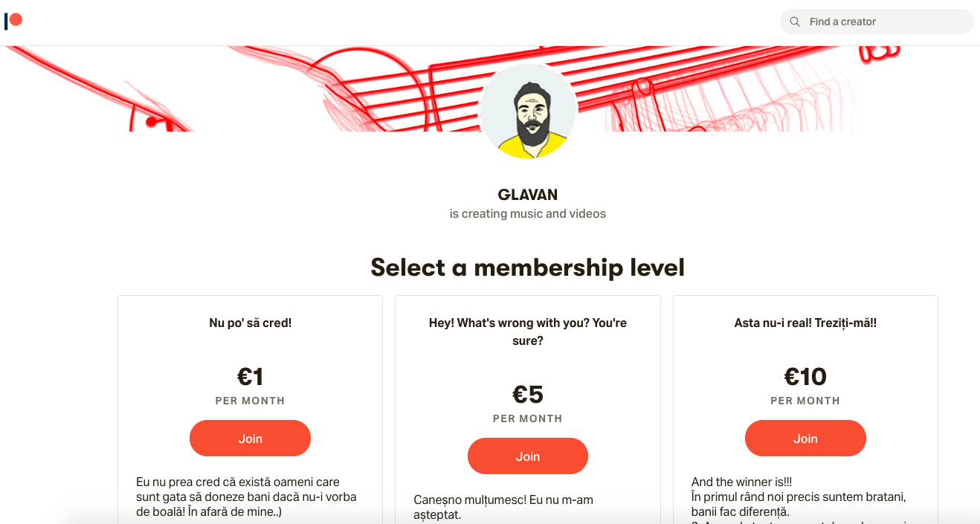
Task: Click the "Caneșno mulțumesc" tier description
Action: 503,507
